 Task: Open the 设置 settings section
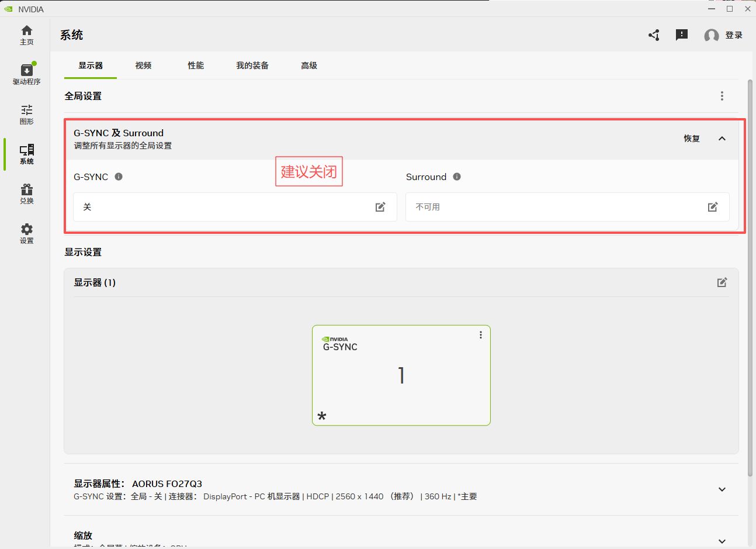pos(27,234)
